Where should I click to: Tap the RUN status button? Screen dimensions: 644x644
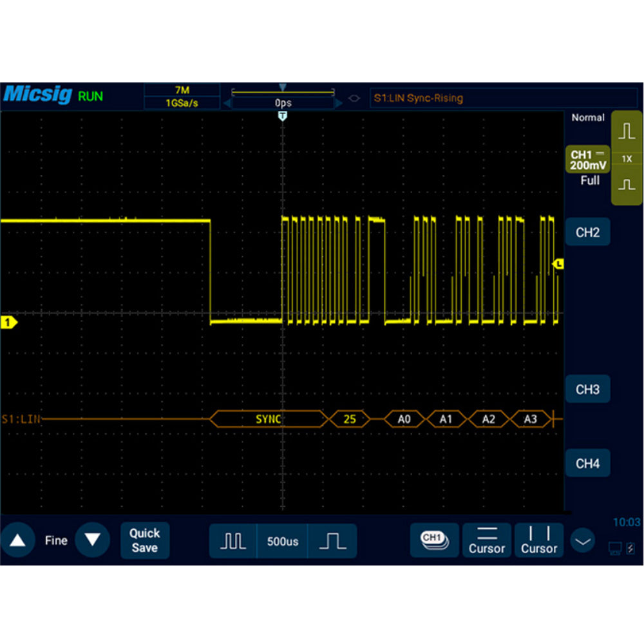(x=90, y=97)
